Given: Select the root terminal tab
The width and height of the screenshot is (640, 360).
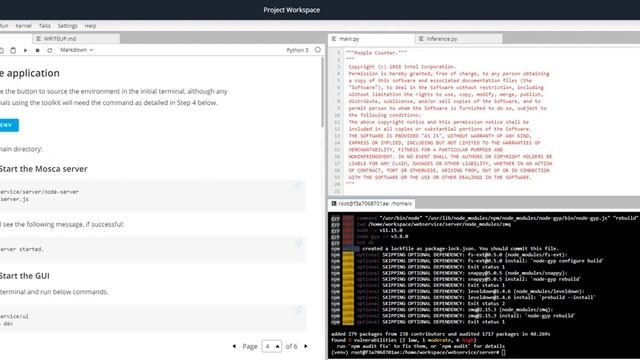Looking at the screenshot, I should [372, 203].
